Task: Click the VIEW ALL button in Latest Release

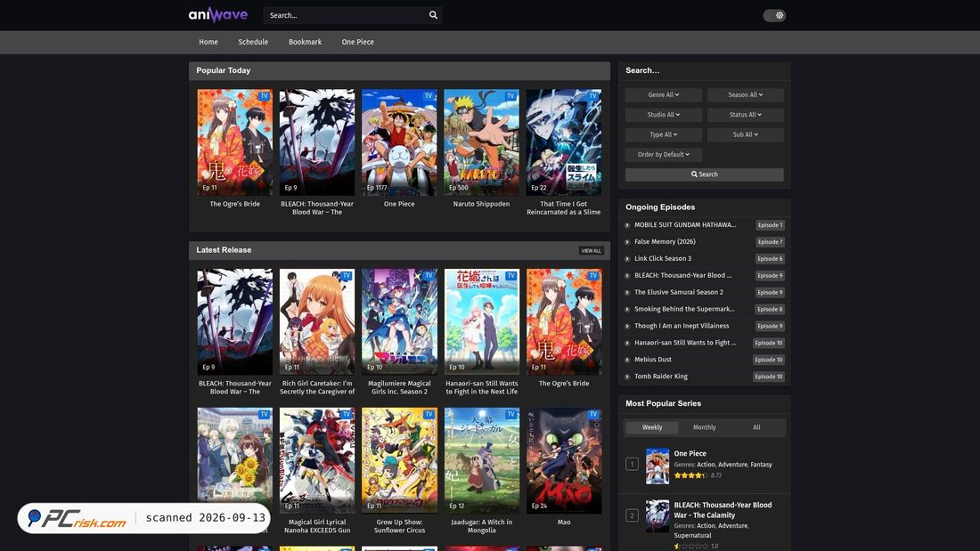Action: pyautogui.click(x=591, y=250)
